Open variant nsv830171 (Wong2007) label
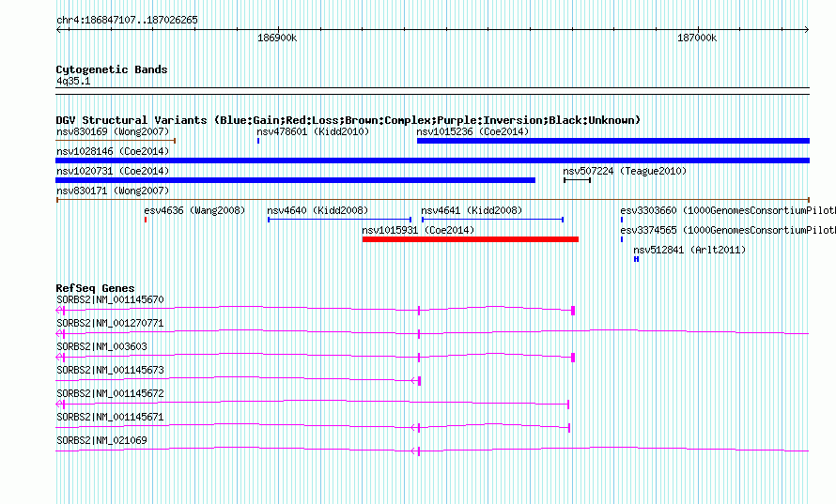The width and height of the screenshot is (836, 504). pos(113,191)
